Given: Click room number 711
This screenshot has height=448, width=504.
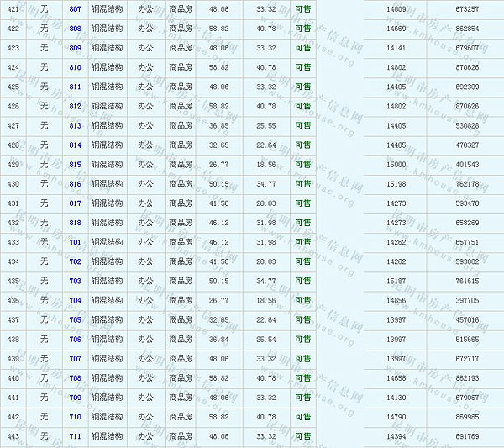Looking at the screenshot, I should 76,437.
